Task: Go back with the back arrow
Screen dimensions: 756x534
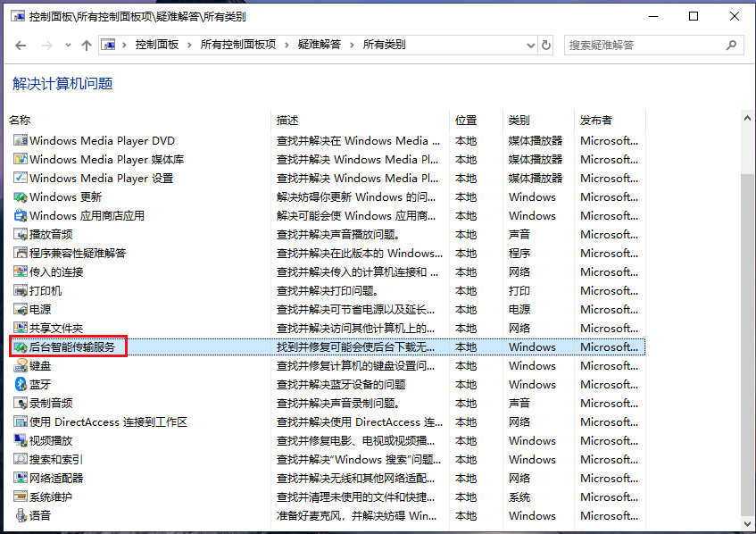Action: point(21,46)
